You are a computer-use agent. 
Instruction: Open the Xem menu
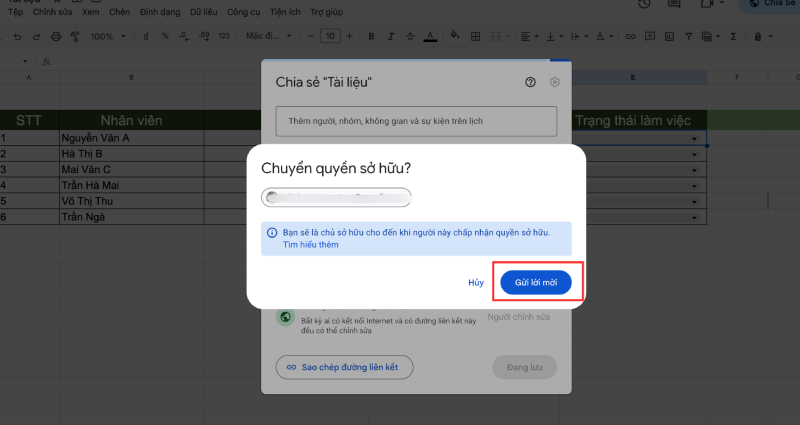(x=91, y=12)
